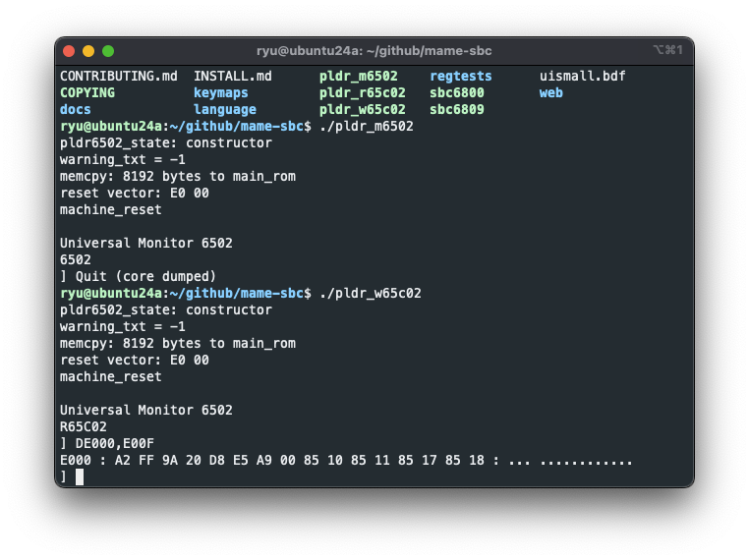
Task: Click the web directory name
Action: (x=551, y=92)
